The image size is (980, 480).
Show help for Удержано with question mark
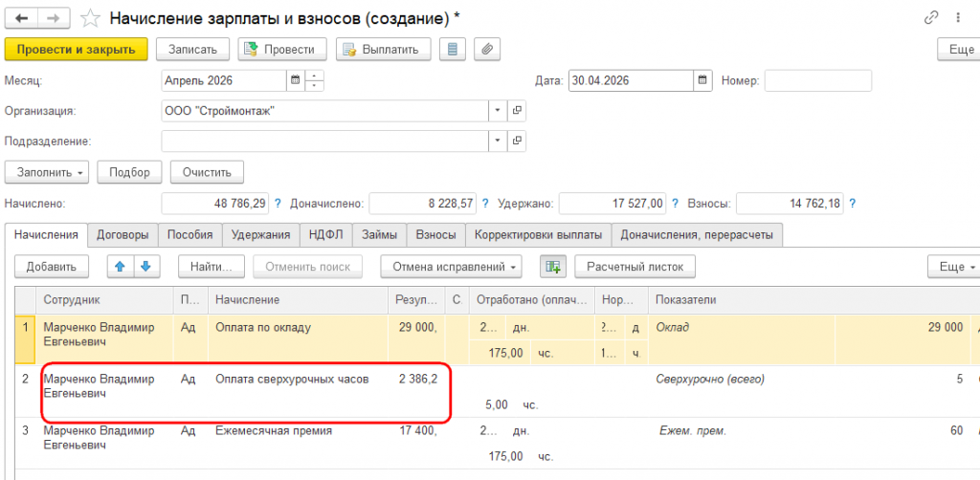(x=675, y=204)
